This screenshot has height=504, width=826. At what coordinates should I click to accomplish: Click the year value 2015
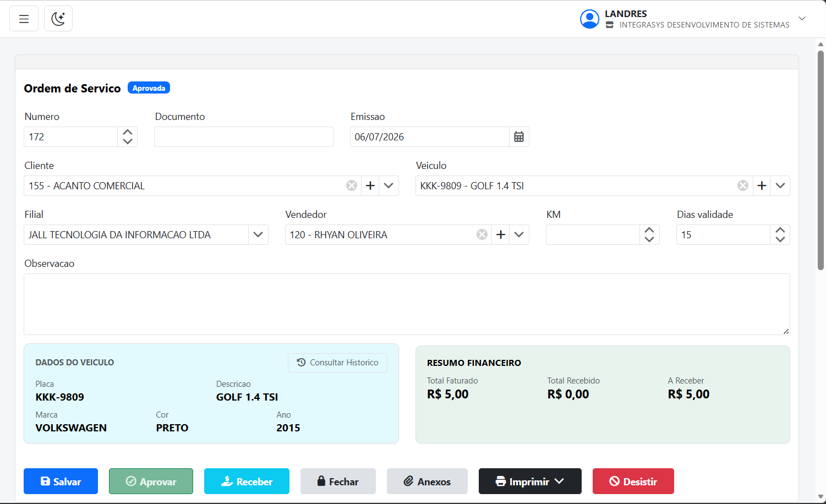pyautogui.click(x=288, y=428)
